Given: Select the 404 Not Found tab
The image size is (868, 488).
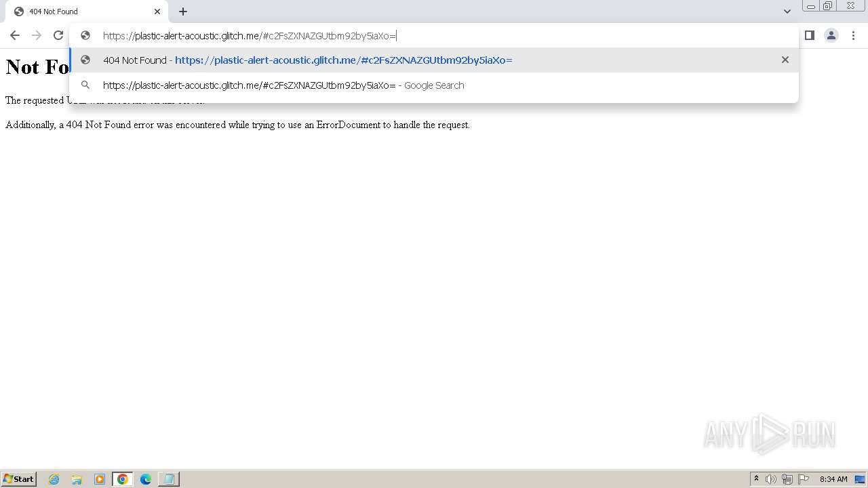Looking at the screenshot, I should click(87, 12).
